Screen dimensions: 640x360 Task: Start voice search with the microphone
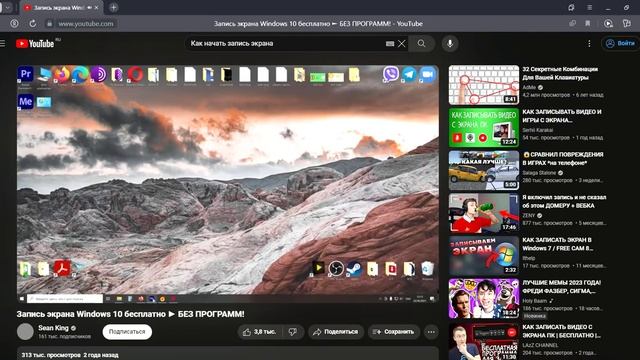point(450,43)
